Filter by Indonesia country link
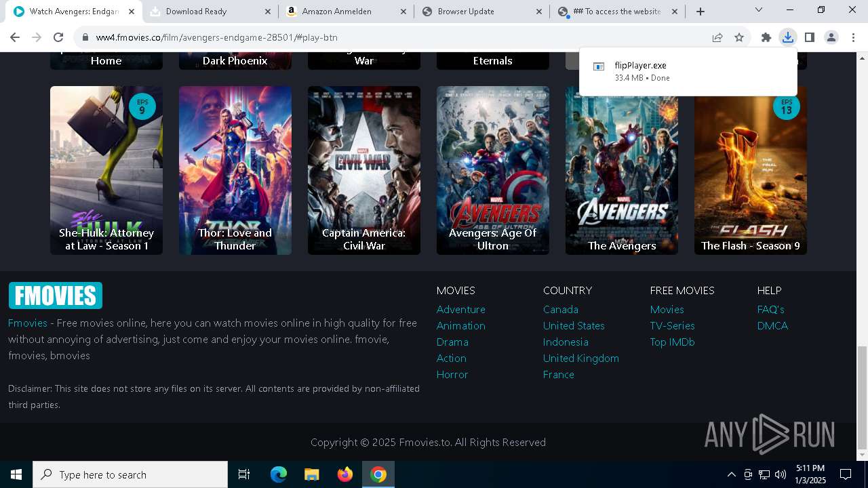The image size is (868, 488). point(566,342)
